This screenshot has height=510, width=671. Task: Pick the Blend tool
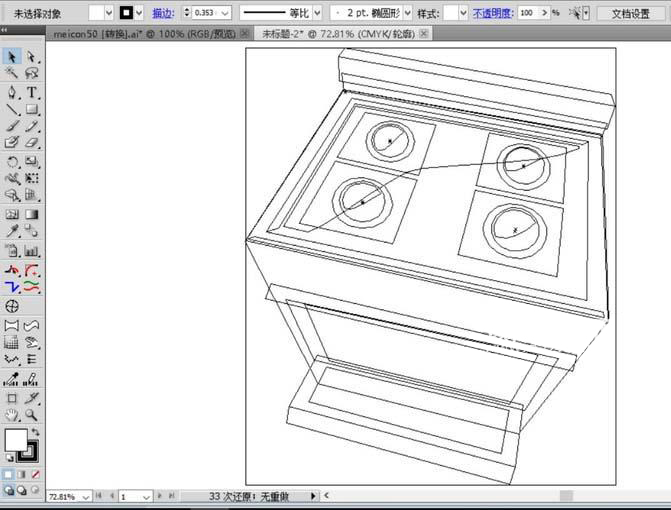tap(31, 231)
